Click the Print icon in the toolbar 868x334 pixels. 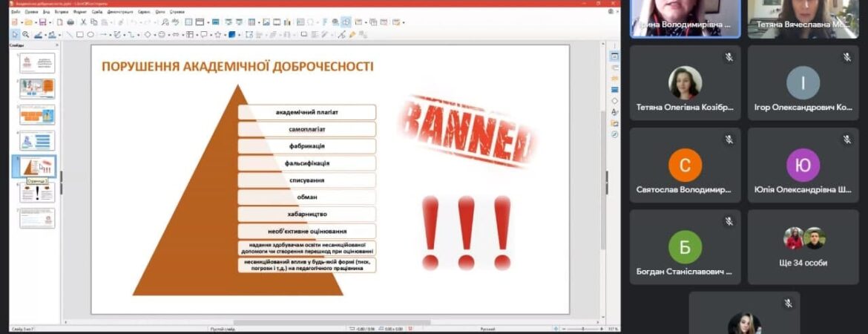point(71,22)
